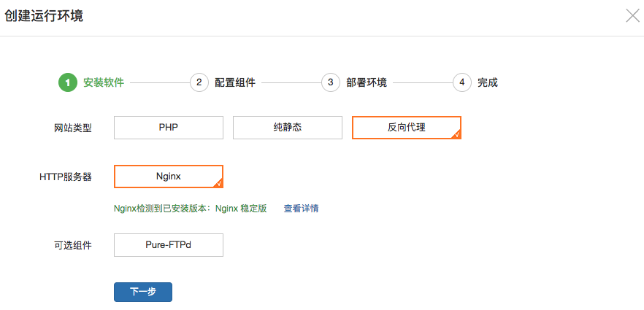Image resolution: width=644 pixels, height=310 pixels.
Task: Click the step 1 circle icon
Action: coord(68,82)
